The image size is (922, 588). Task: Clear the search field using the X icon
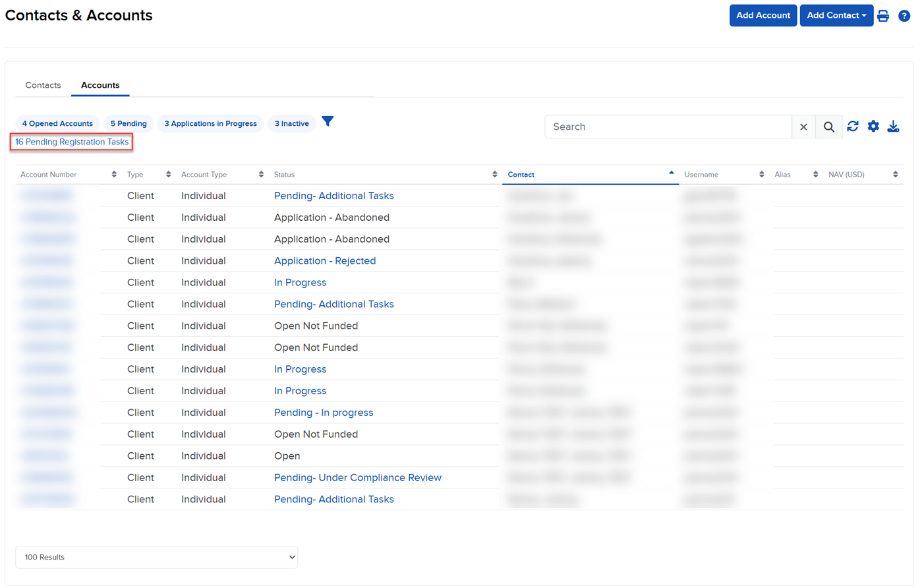[803, 126]
